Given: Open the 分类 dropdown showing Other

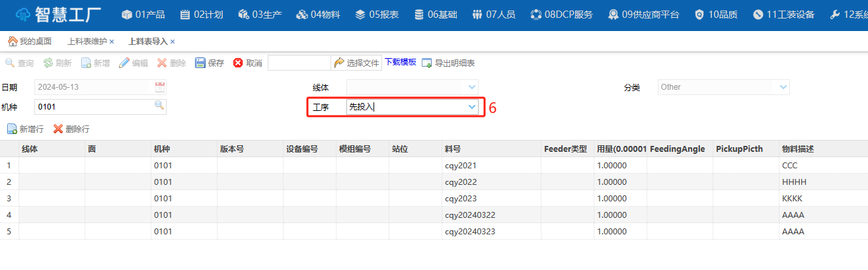Looking at the screenshot, I should [x=783, y=87].
